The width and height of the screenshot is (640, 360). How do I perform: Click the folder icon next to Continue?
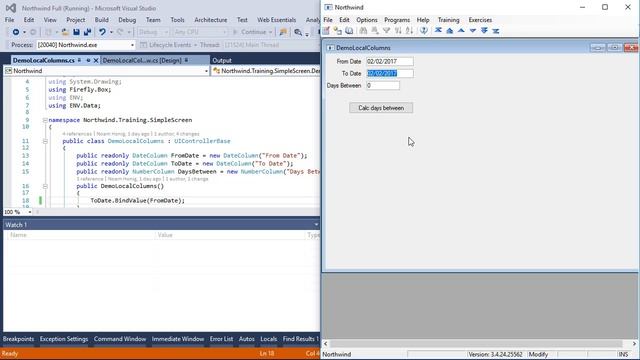[x=283, y=32]
